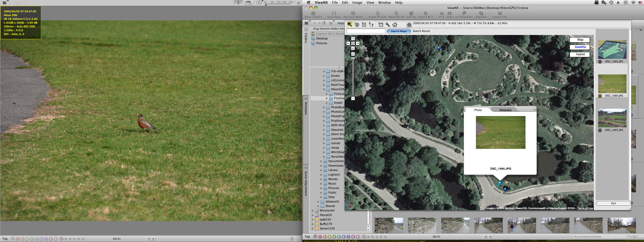Zoom in the map with the plus button

click(x=353, y=54)
